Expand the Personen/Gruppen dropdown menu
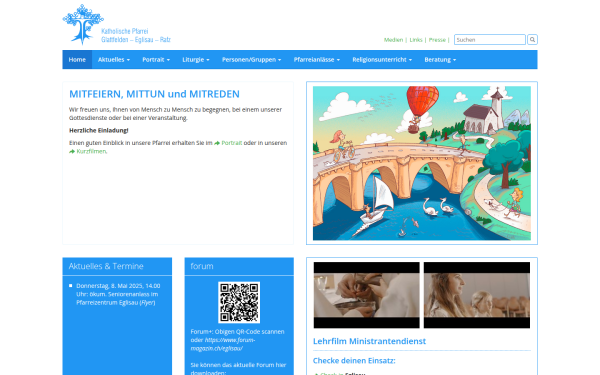600x375 pixels. click(x=251, y=60)
